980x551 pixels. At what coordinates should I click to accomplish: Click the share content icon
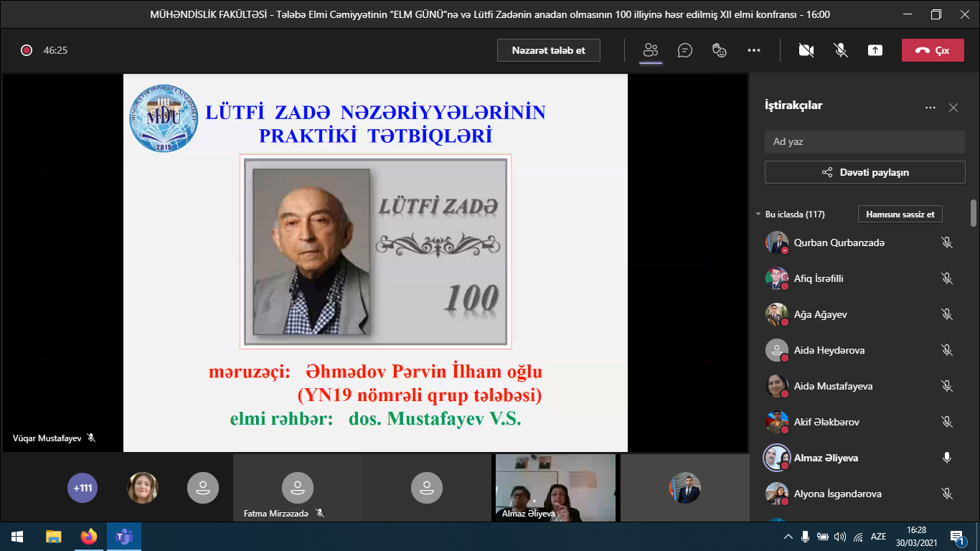click(x=875, y=50)
